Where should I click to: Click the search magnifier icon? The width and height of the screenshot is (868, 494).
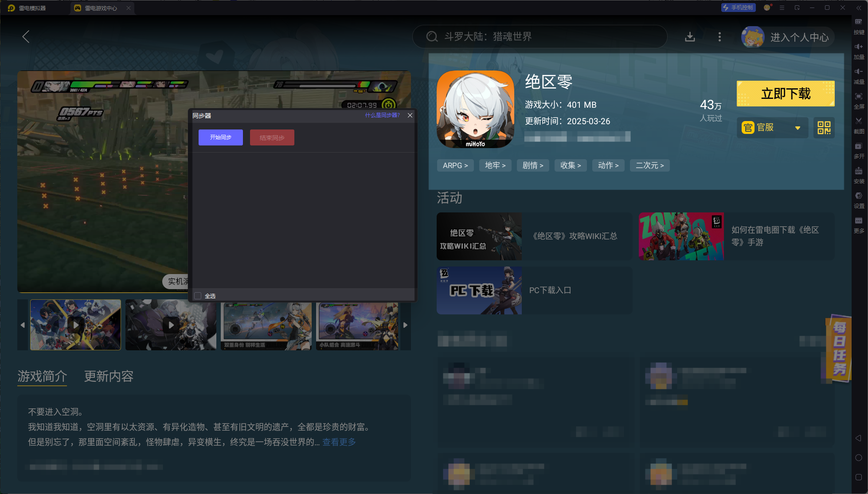432,36
